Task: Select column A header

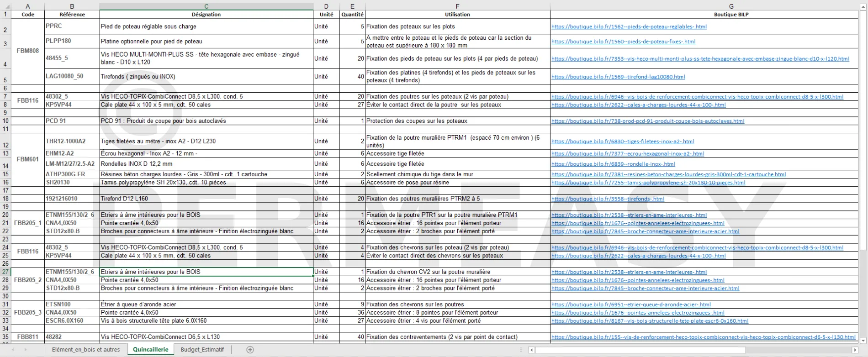Action: (x=28, y=6)
